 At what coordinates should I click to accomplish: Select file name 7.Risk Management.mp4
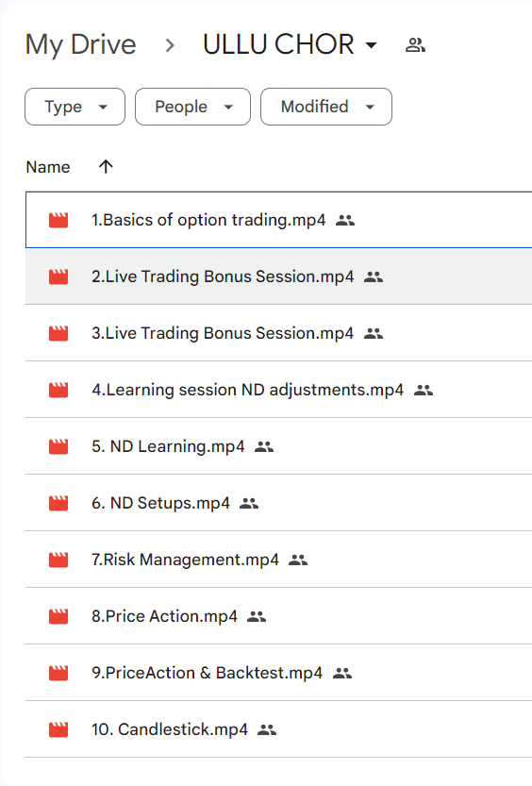pyautogui.click(x=185, y=560)
